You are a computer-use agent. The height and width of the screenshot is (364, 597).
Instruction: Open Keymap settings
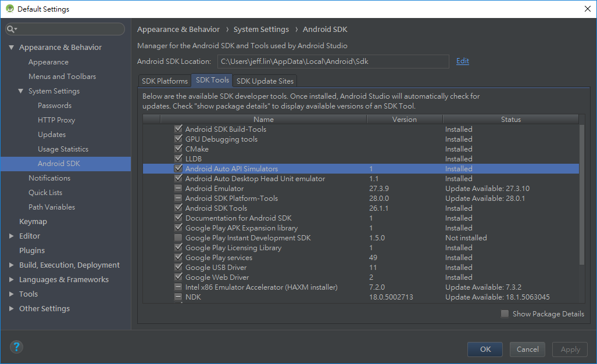[x=33, y=221]
